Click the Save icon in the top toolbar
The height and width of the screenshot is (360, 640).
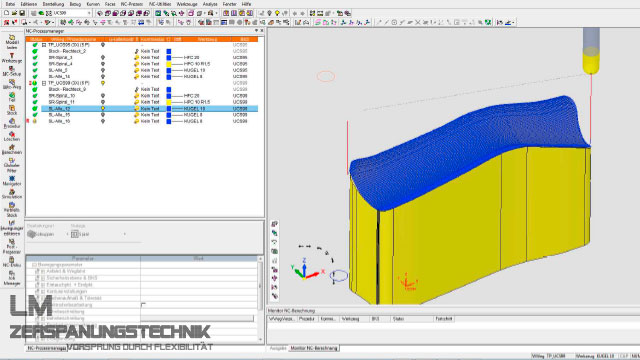pyautogui.click(x=22, y=13)
